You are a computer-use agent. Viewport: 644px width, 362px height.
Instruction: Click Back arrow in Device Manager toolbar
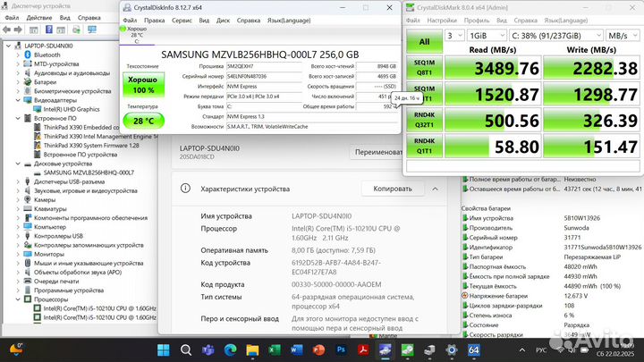(6, 29)
